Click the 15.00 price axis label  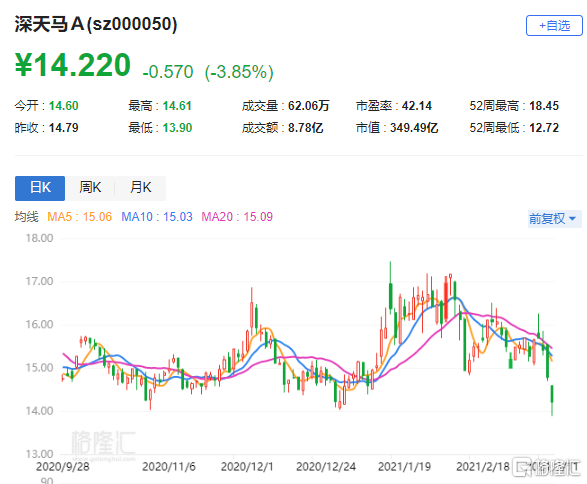pos(39,368)
